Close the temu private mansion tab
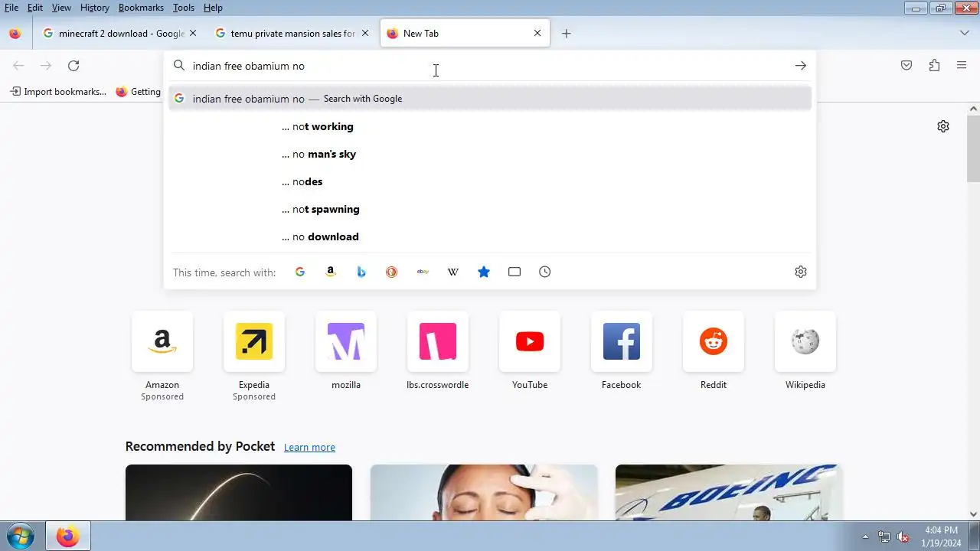Screen dimensions: 980x551 click(x=365, y=34)
